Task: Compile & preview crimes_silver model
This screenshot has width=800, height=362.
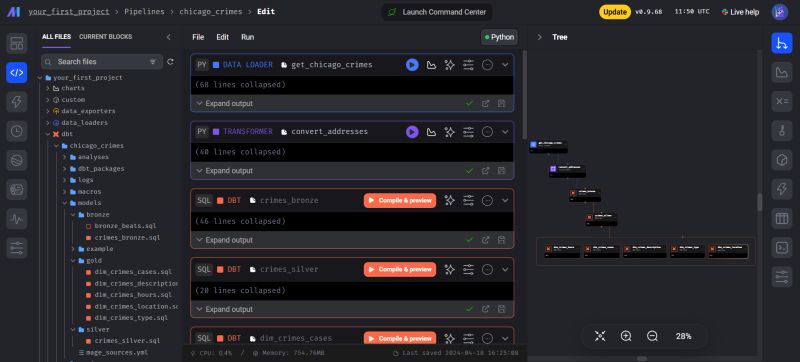Action: pyautogui.click(x=400, y=269)
